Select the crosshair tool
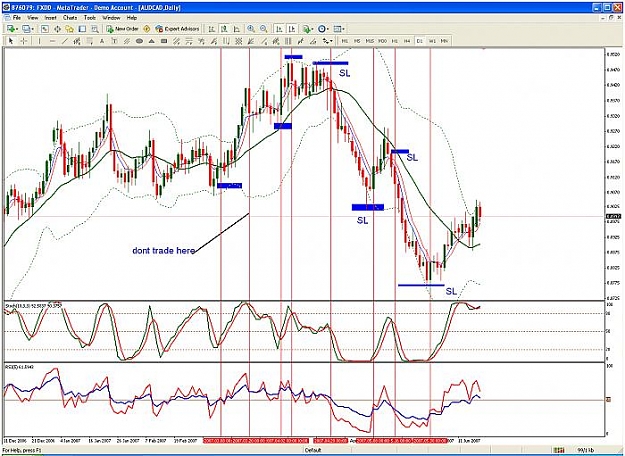 pyautogui.click(x=24, y=41)
